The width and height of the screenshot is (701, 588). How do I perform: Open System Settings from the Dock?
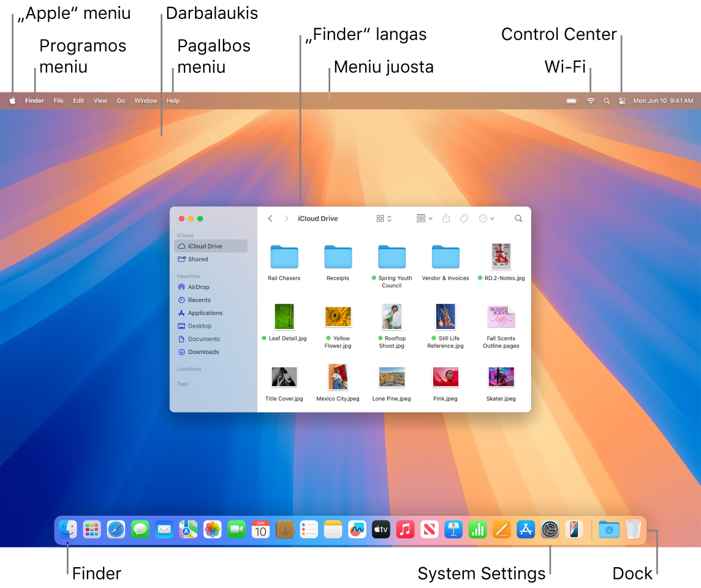coord(550,530)
